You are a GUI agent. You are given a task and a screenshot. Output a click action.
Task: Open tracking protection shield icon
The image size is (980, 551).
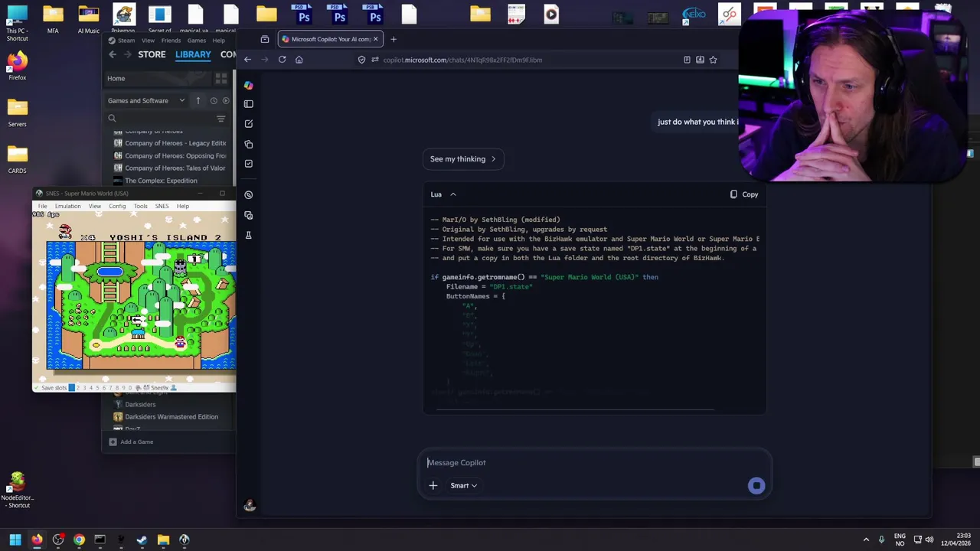361,60
